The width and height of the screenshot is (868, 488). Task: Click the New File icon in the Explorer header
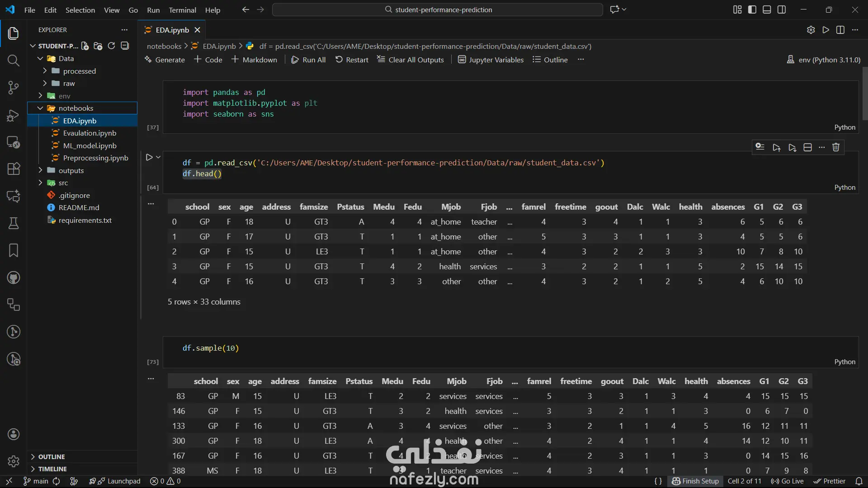coord(85,46)
